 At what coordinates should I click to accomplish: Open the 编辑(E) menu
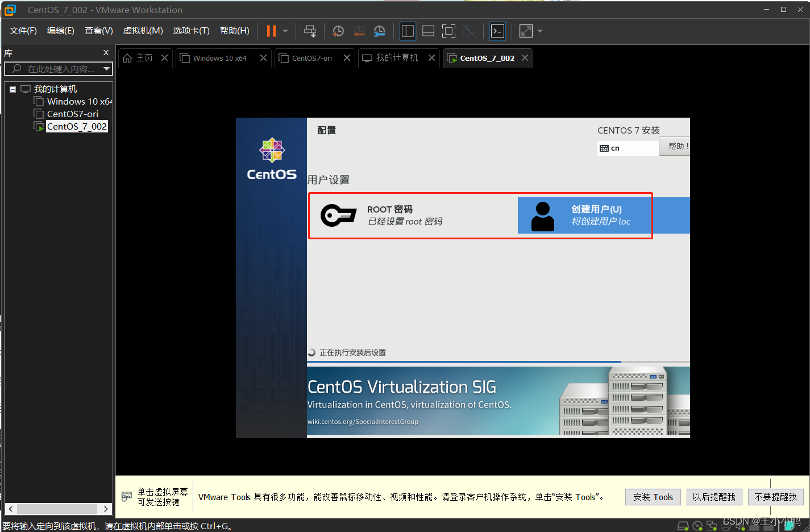click(x=61, y=31)
